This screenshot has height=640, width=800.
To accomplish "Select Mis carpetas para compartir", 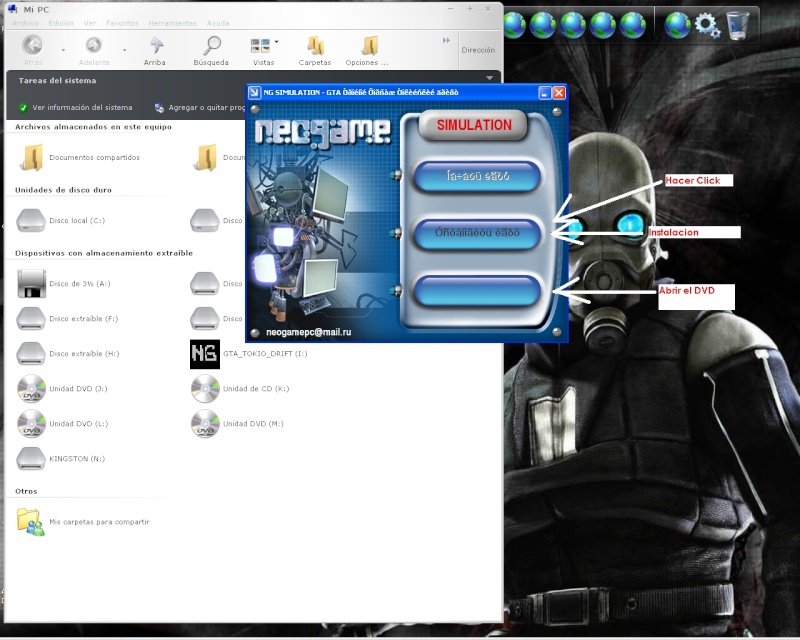I will coord(83,522).
